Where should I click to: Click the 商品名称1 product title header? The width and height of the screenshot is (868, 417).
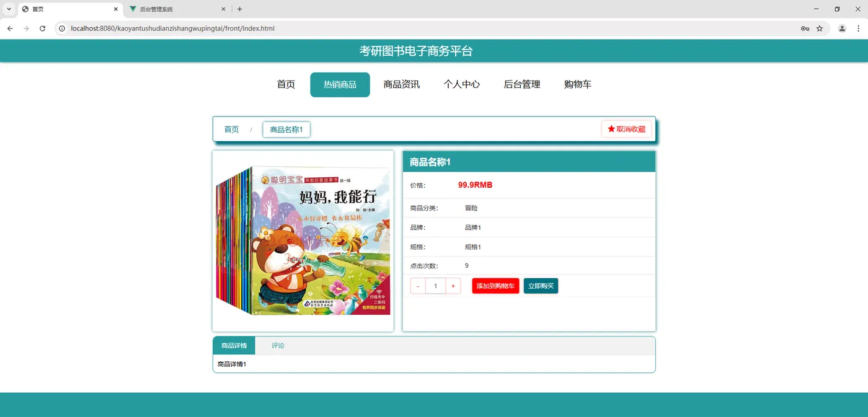click(430, 162)
